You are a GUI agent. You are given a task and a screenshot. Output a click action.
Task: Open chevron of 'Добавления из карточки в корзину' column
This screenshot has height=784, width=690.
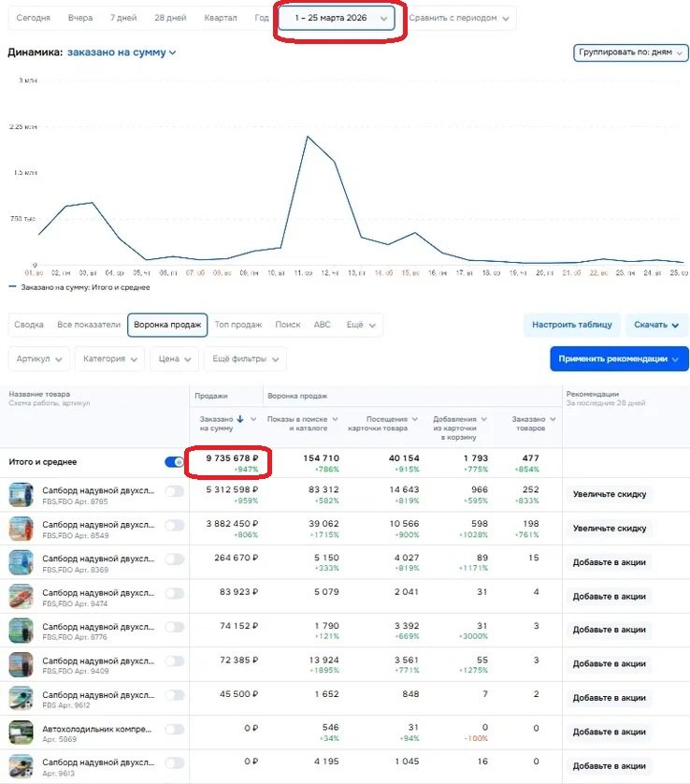(483, 419)
